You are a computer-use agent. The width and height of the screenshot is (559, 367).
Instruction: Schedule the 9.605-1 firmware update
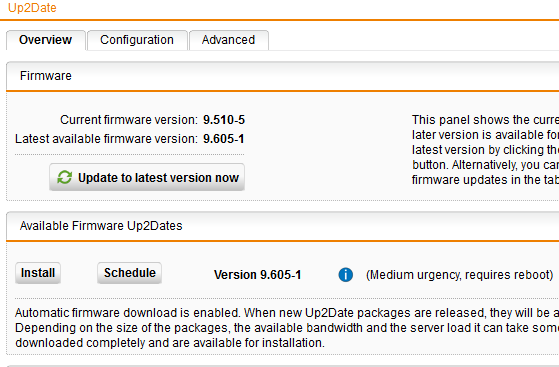click(x=129, y=273)
